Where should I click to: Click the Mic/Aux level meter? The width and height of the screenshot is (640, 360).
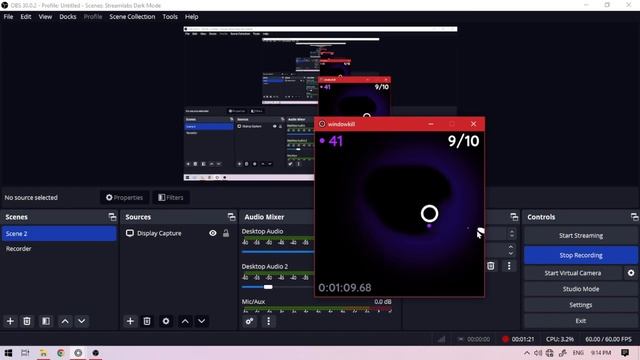pos(316,309)
